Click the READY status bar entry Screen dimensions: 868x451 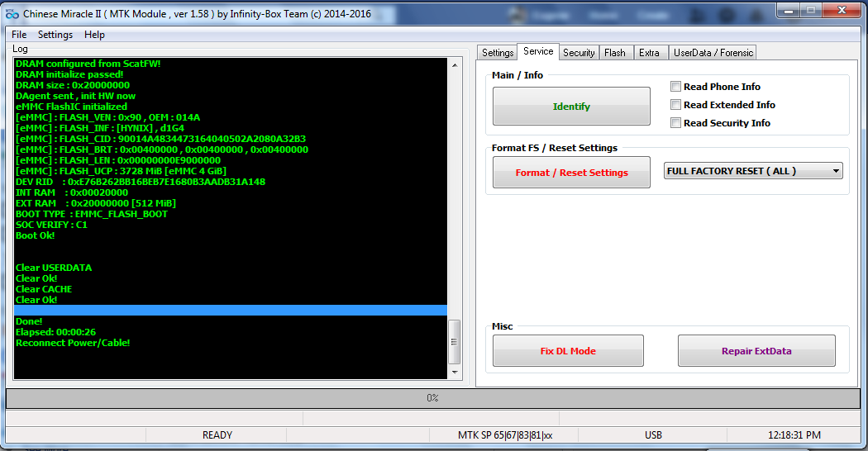(x=217, y=435)
